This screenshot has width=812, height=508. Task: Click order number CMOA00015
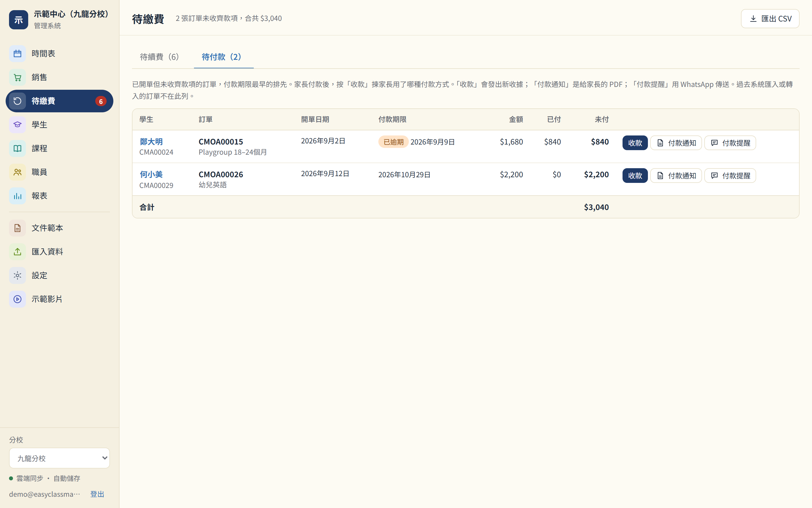pyautogui.click(x=221, y=141)
